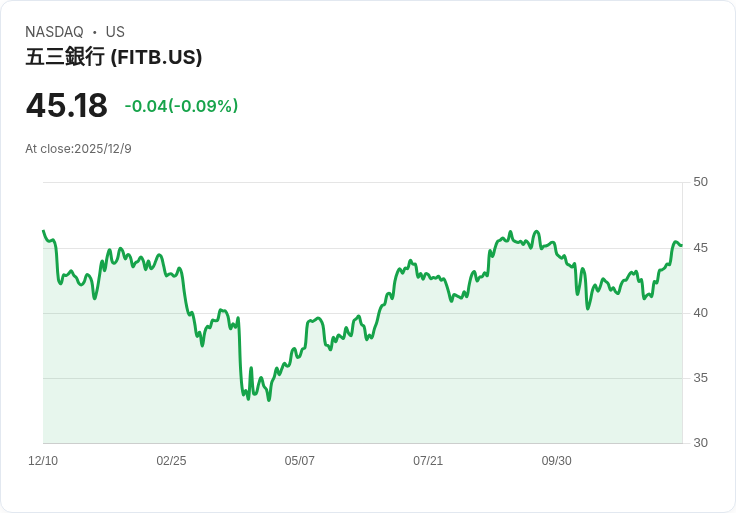Click the 35 value on the price axis
Viewport: 736px width, 513px height.
[x=700, y=378]
